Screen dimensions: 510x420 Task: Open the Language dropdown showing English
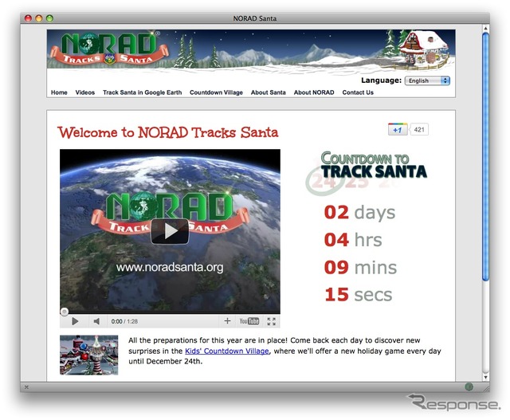click(x=427, y=80)
